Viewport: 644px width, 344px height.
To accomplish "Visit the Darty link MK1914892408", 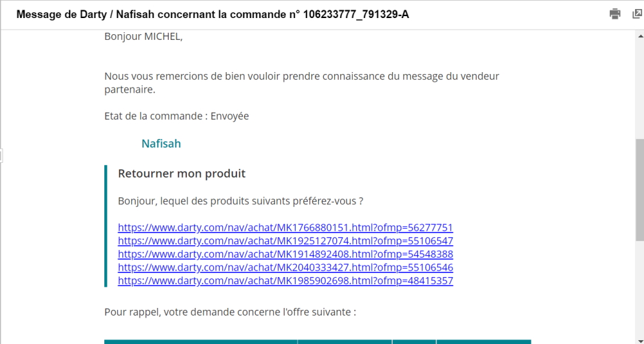I will coord(285,254).
